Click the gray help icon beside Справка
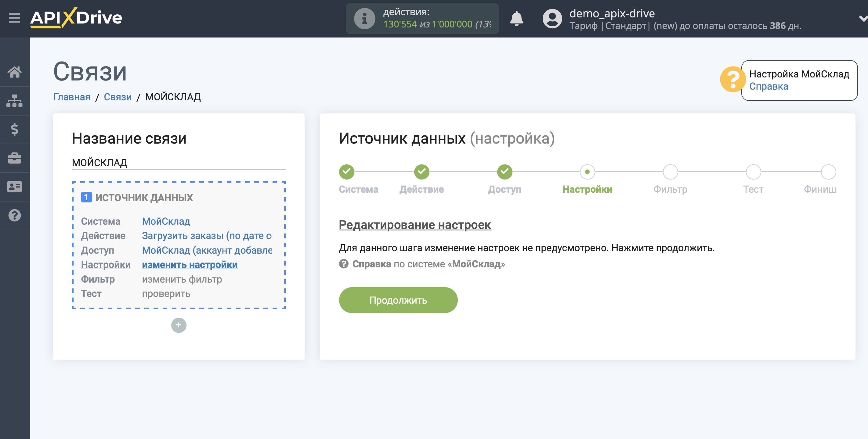Image resolution: width=868 pixels, height=439 pixels. pyautogui.click(x=343, y=264)
